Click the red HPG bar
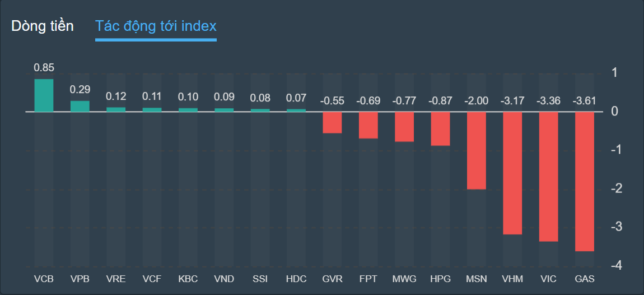The image size is (644, 295). pyautogui.click(x=440, y=128)
